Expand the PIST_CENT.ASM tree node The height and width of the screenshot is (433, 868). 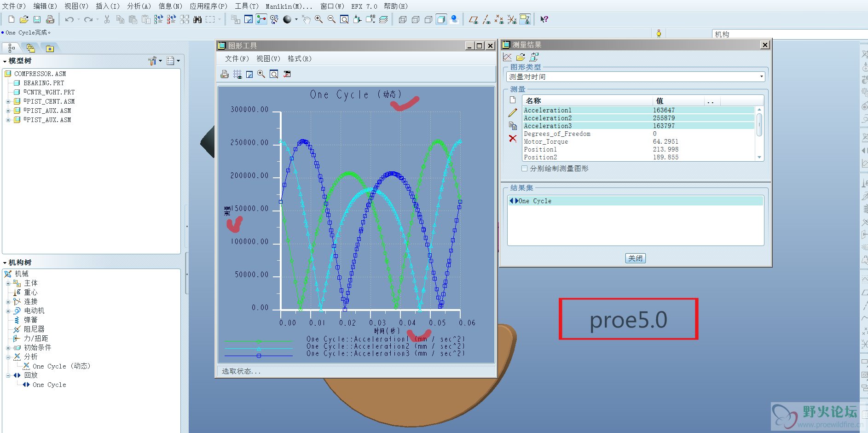(8, 101)
